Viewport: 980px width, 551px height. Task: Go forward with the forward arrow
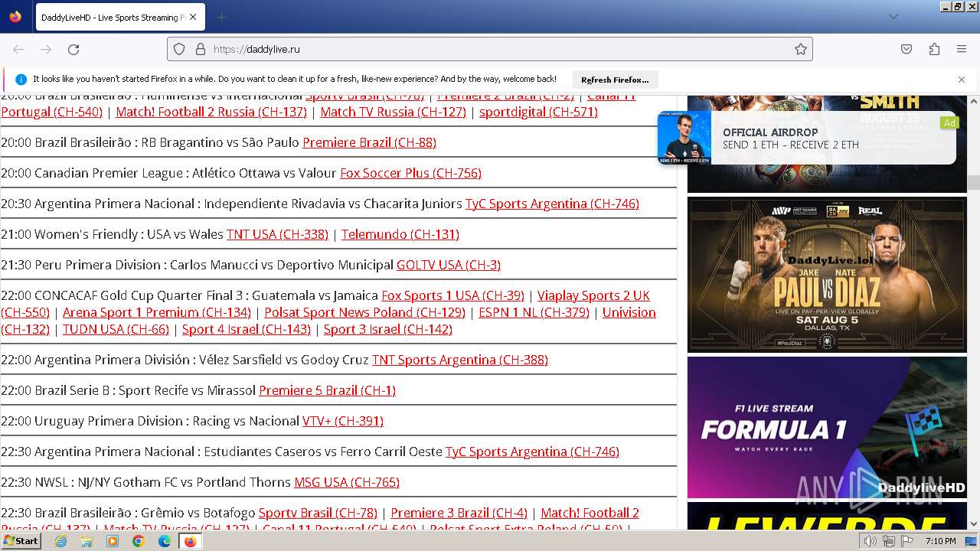coord(46,49)
